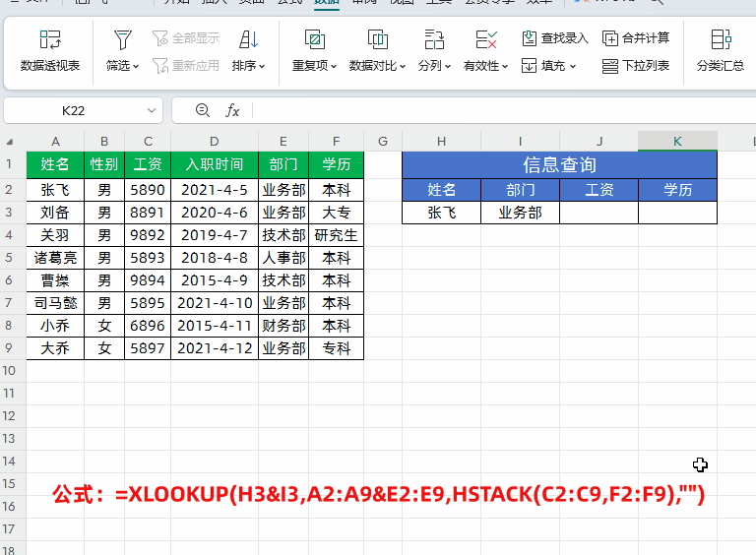Screen dimensions: 756x555
Task: Click the 下拉列表 dropdown list tool
Action: coord(636,66)
